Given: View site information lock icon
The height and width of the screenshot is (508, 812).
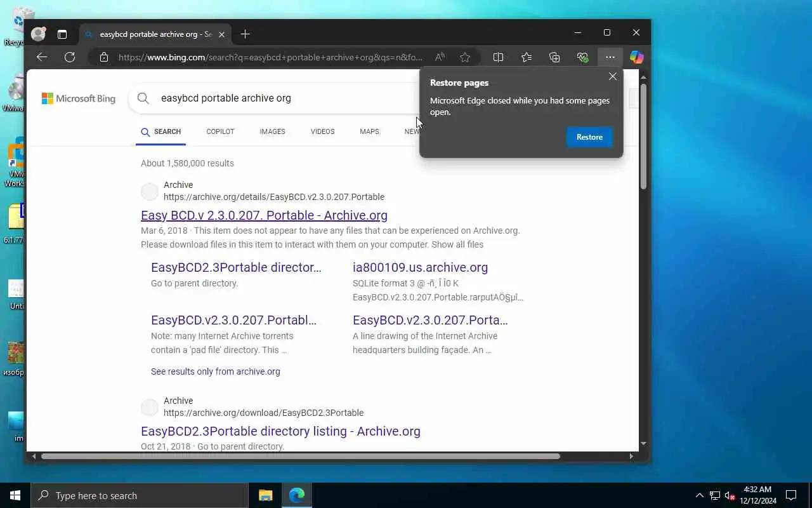Looking at the screenshot, I should click(x=104, y=57).
